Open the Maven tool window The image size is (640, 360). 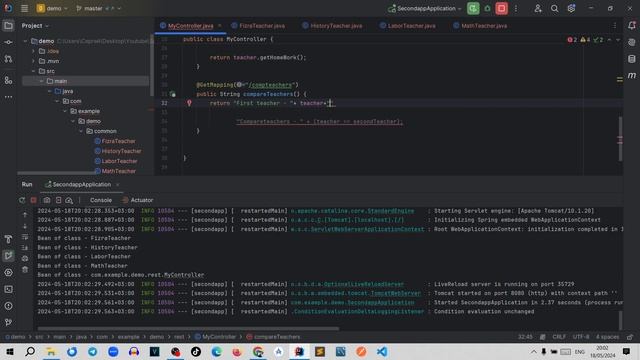coord(632,76)
